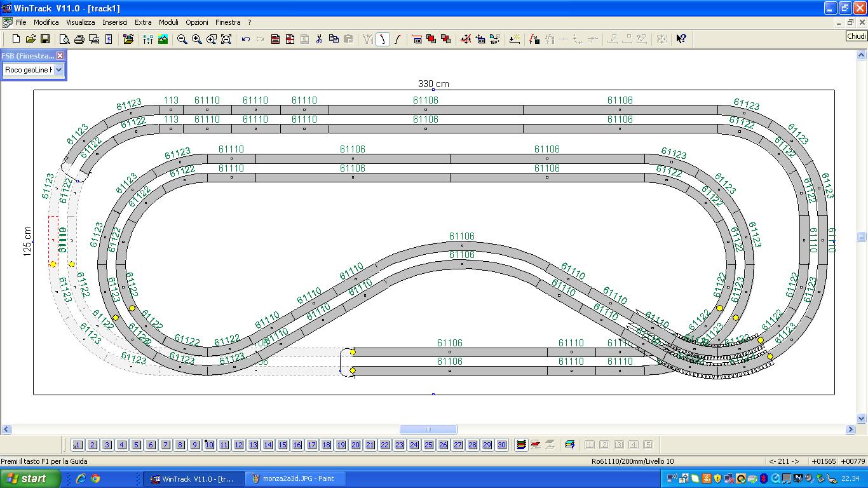This screenshot has height=488, width=868.
Task: Open the Visualizza menu
Action: click(81, 22)
